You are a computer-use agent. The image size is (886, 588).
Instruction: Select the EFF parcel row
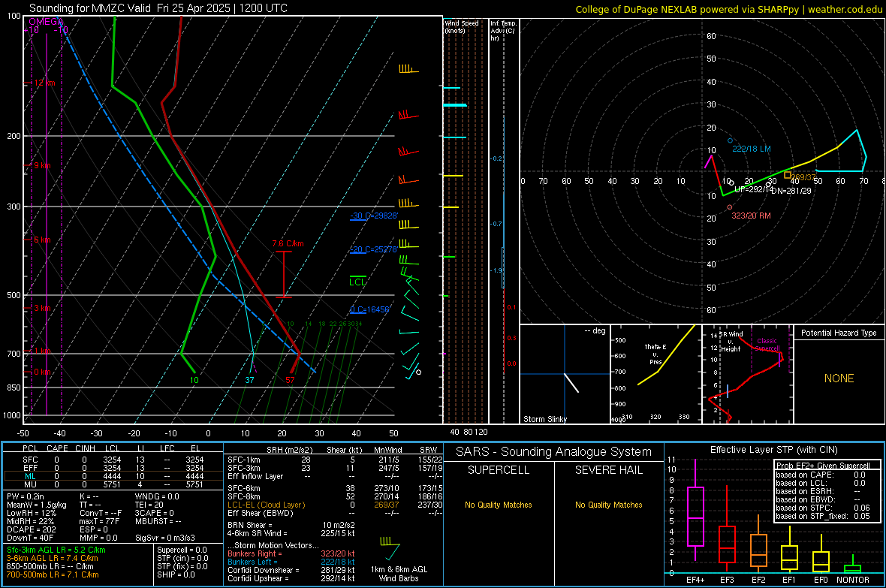(x=113, y=468)
